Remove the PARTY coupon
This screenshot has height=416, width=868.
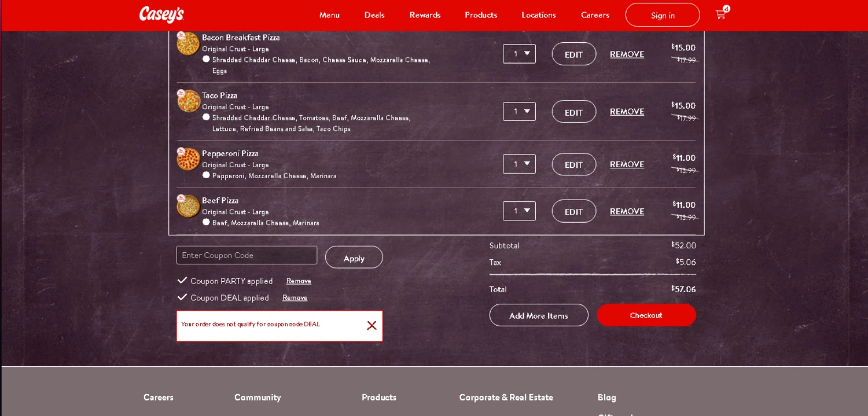(x=299, y=281)
